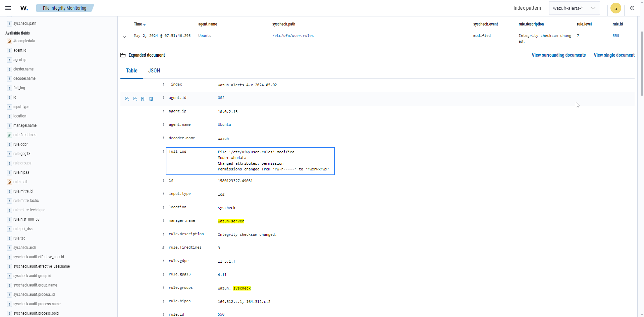Select rule.mitre.tactic in available fields
This screenshot has width=644, height=317.
(26, 201)
